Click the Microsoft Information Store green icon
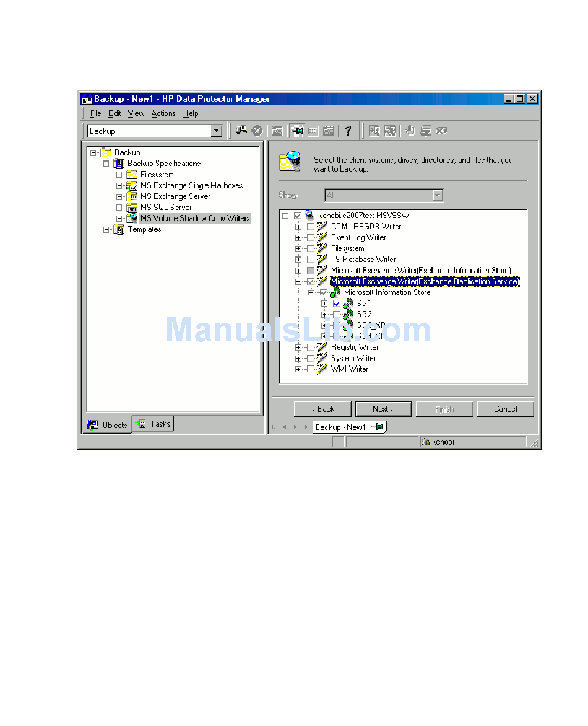 pos(335,292)
